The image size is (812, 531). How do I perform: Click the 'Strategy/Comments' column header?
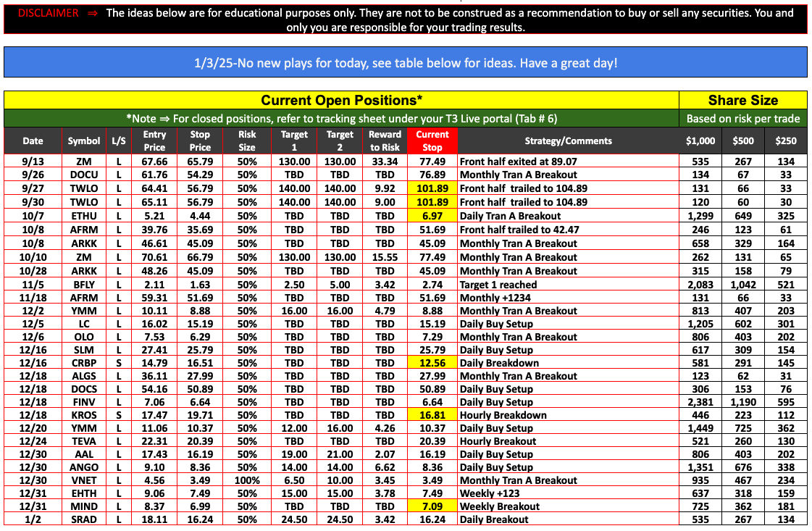(568, 141)
